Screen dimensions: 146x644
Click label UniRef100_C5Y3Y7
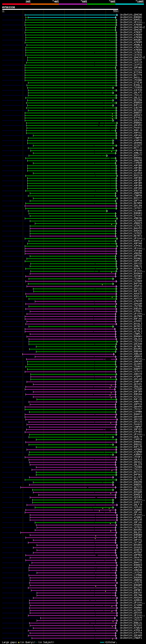(131, 620)
